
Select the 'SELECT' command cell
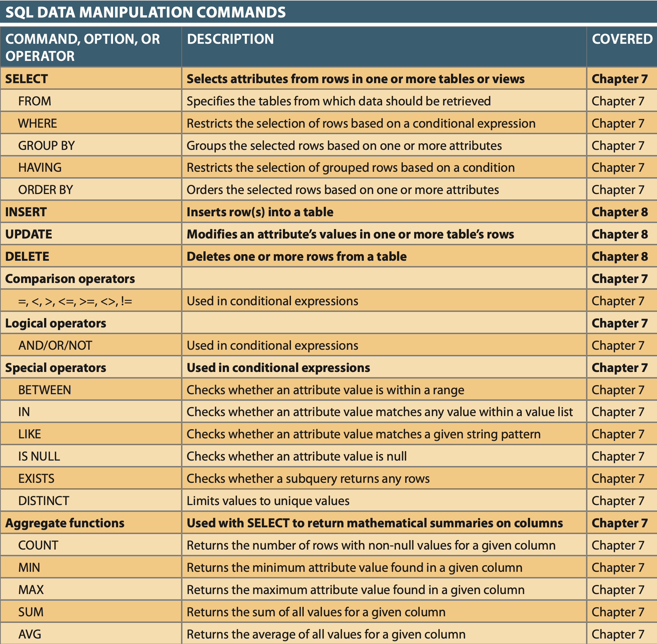click(x=91, y=78)
